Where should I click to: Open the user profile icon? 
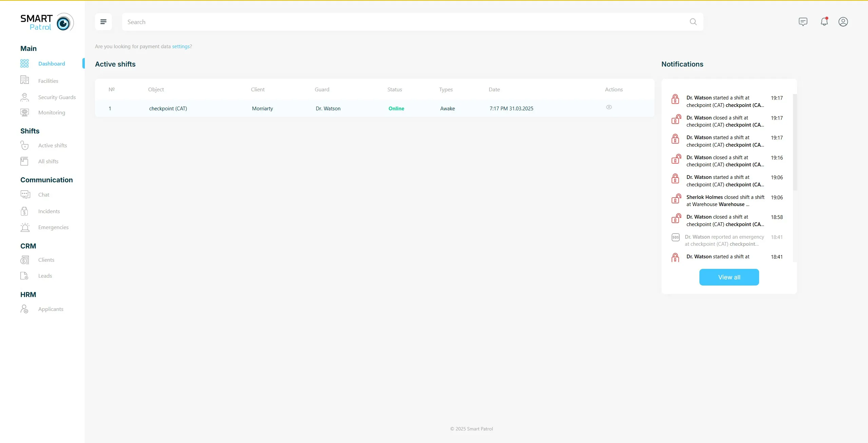tap(843, 22)
